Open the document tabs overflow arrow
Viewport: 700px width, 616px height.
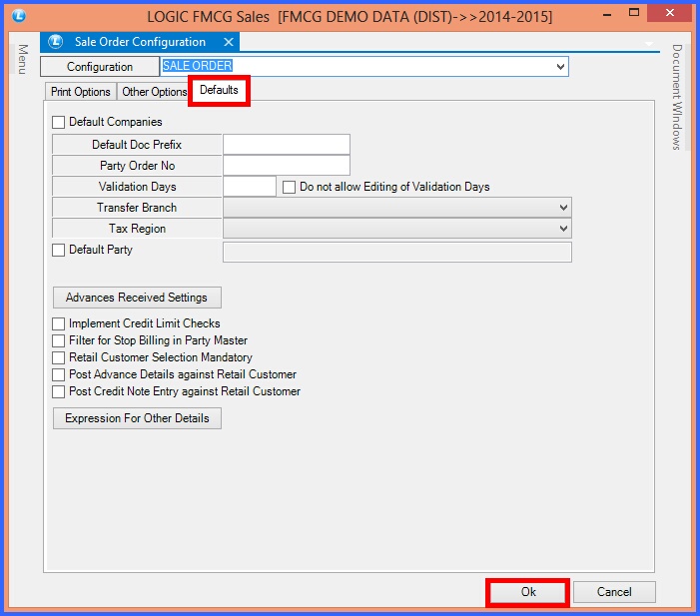point(649,43)
